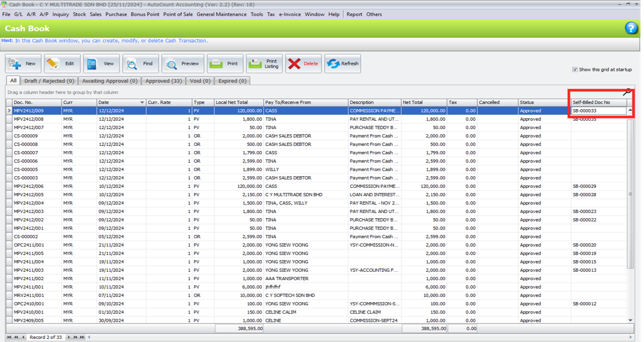Open the blue help question mark icon

tap(631, 28)
